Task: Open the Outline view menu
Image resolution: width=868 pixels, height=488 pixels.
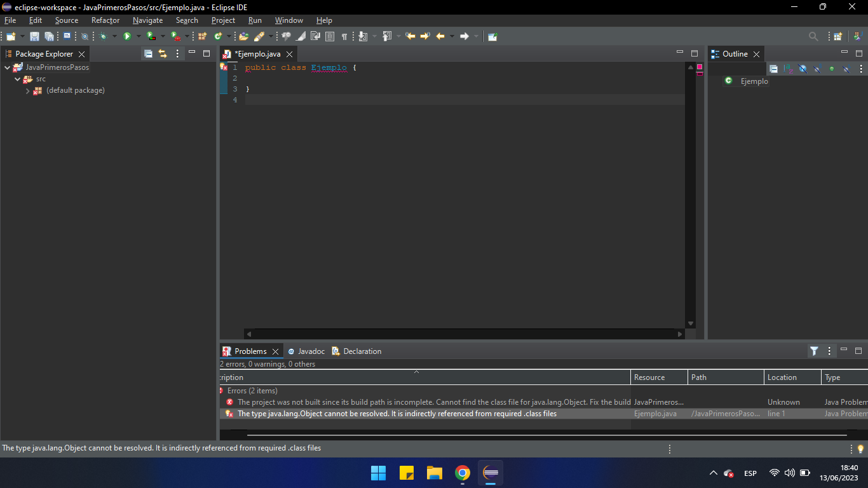Action: 861,69
